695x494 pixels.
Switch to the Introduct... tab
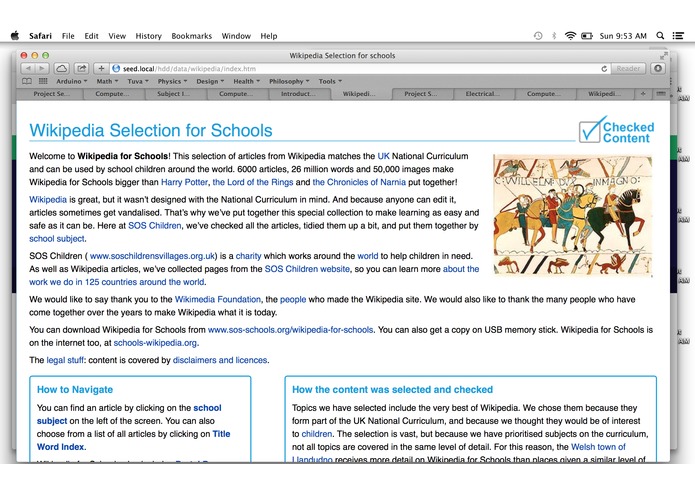coord(298,94)
